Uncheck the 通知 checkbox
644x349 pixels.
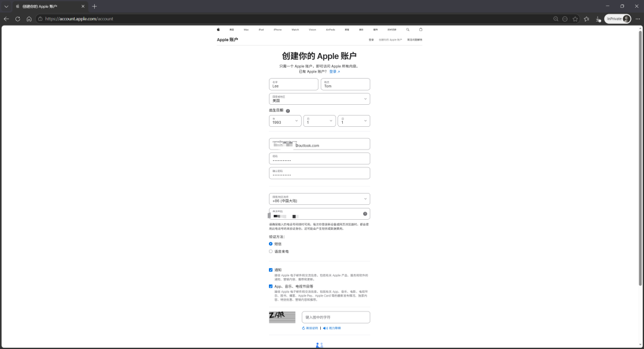(x=271, y=270)
